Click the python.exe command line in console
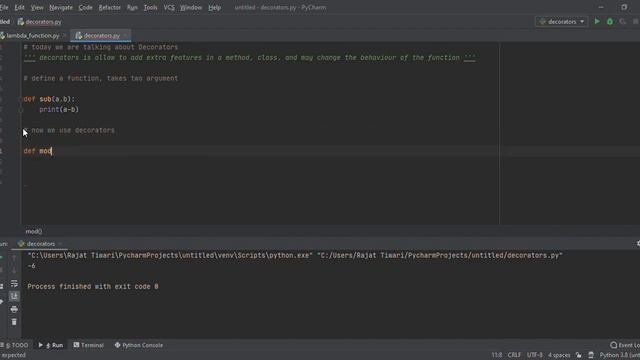640x360 pixels. (x=295, y=256)
